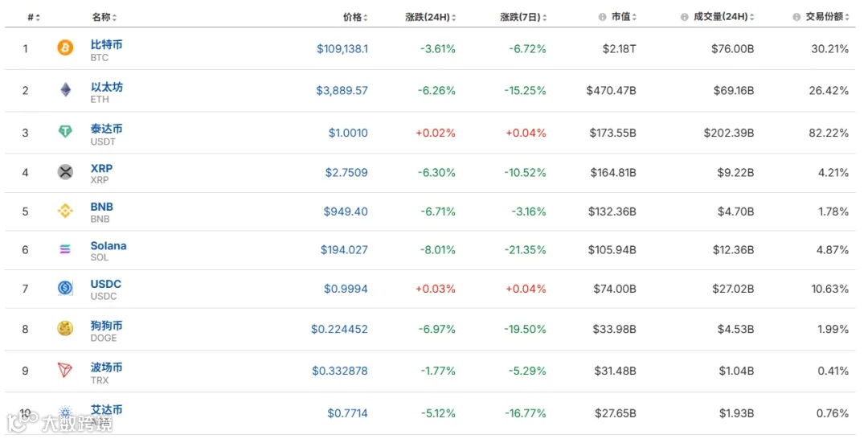This screenshot has width=868, height=439.
Task: Select the 1.78% trade share value
Action: [x=833, y=211]
